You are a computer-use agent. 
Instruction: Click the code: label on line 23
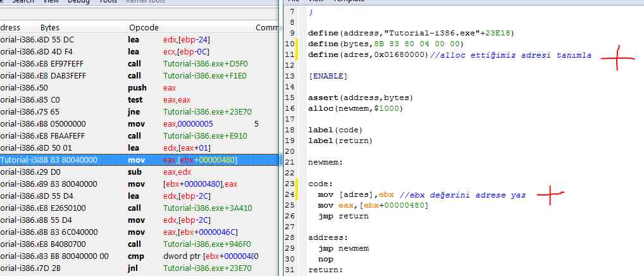tap(320, 184)
